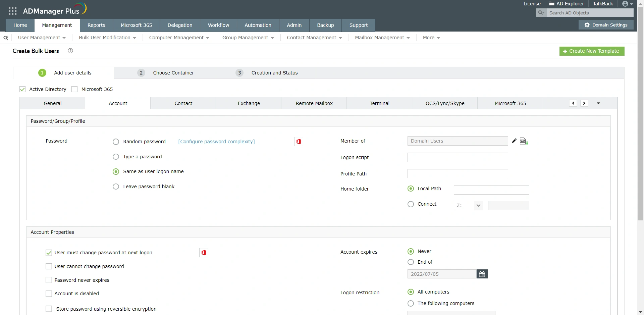The width and height of the screenshot is (644, 315).
Task: Switch to the Exchange tab
Action: tap(249, 103)
